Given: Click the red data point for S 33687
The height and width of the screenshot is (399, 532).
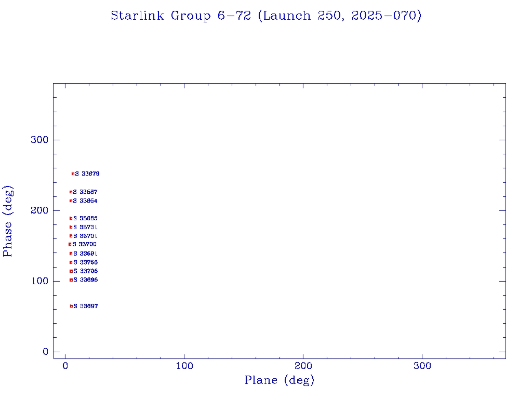Looking at the screenshot, I should tap(71, 192).
